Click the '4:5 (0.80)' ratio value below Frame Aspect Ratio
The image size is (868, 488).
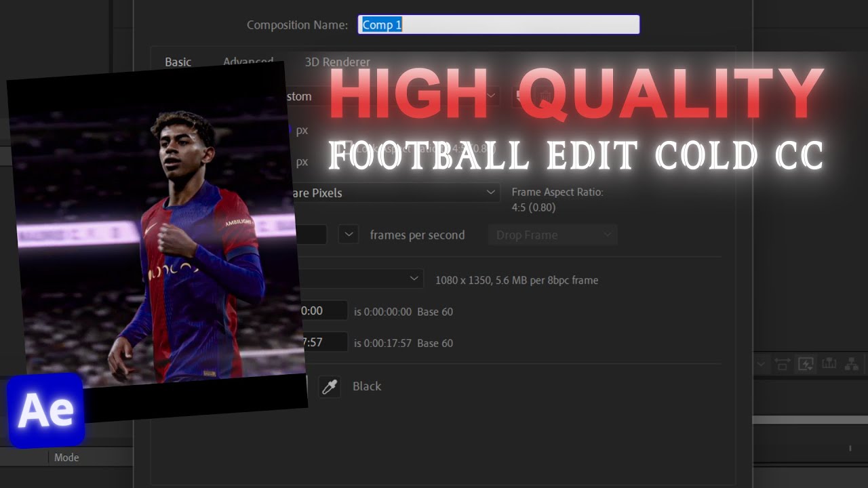534,207
